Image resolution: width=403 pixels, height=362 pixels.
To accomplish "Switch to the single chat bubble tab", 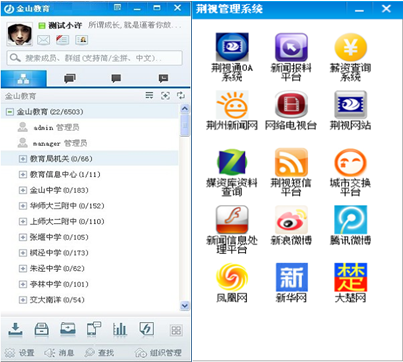I will [116, 79].
